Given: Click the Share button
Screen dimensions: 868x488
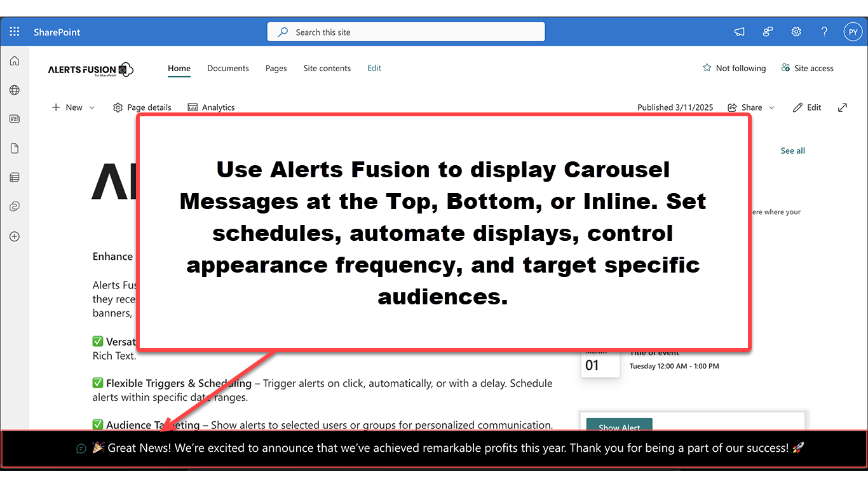Looking at the screenshot, I should (745, 107).
